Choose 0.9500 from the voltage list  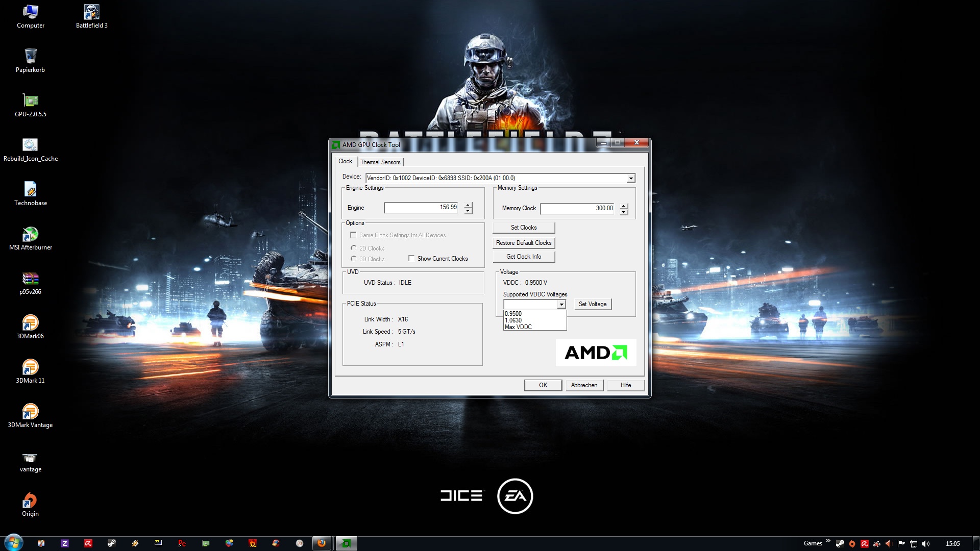[x=534, y=314]
